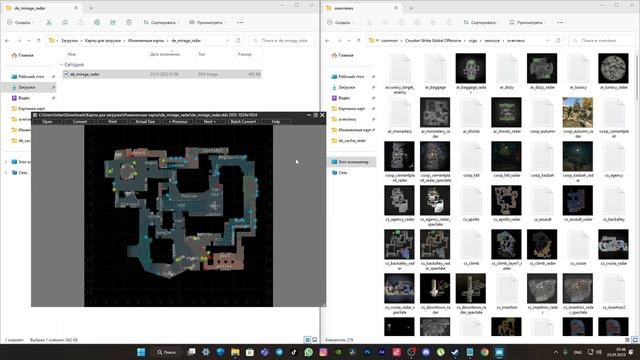Open the three-dots more menu in overviews window
The width and height of the screenshot is (640, 360).
coord(560,22)
